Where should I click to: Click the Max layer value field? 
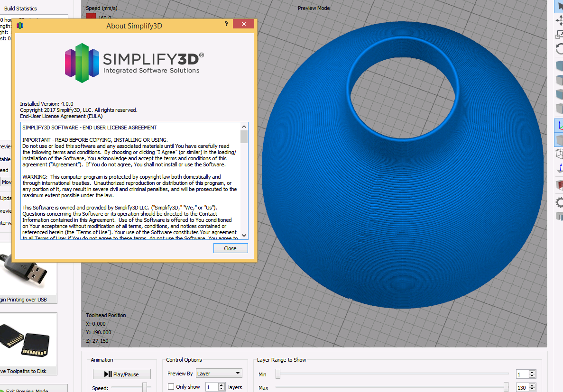[522, 387]
